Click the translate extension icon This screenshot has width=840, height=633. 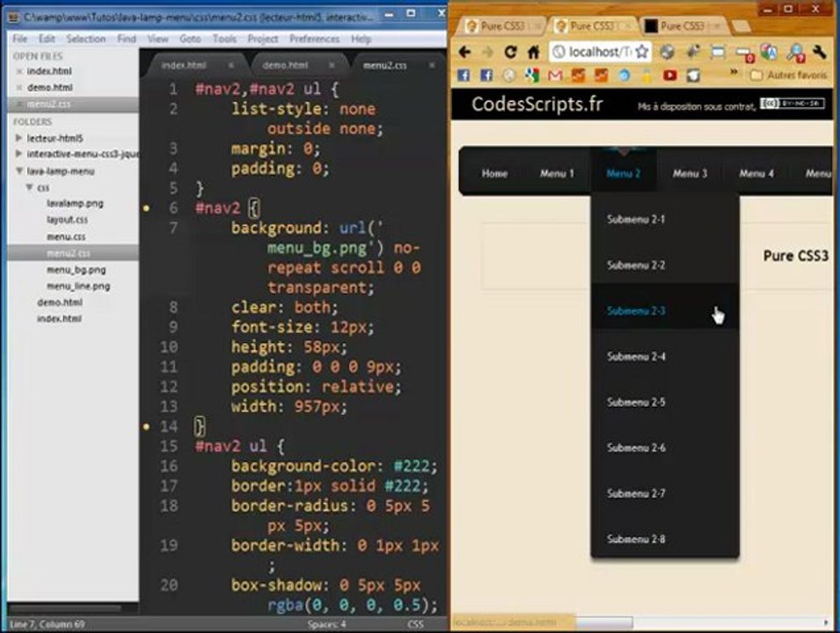(x=769, y=52)
